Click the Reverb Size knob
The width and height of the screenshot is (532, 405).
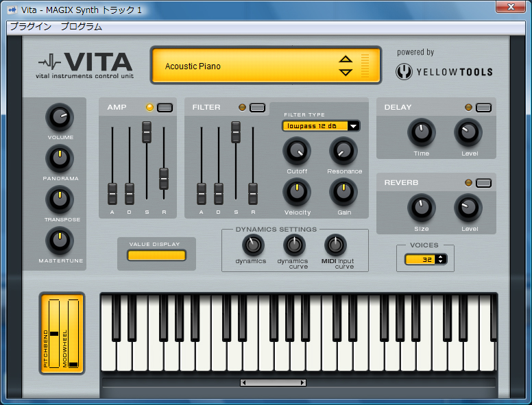[422, 208]
